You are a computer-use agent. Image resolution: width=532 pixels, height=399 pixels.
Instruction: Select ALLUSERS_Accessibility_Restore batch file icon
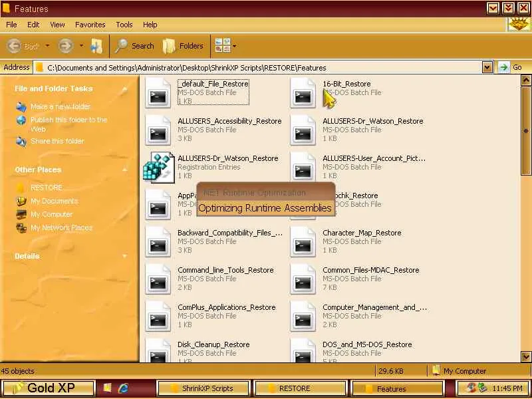[158, 130]
